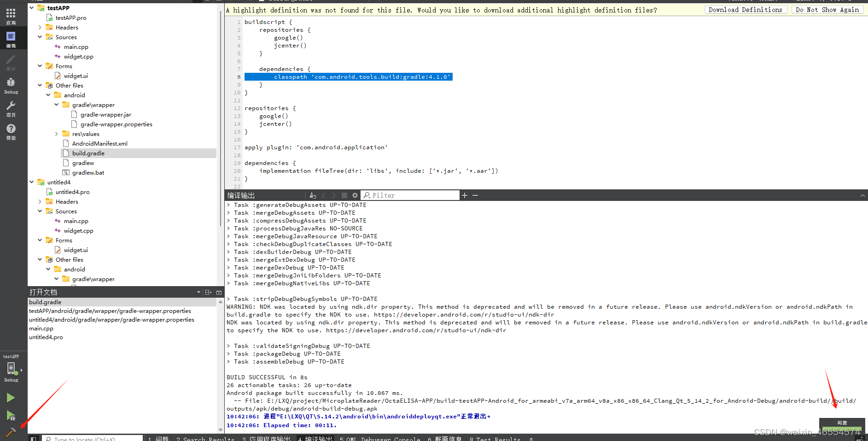Open the 2 Search Results tab

click(x=205, y=439)
